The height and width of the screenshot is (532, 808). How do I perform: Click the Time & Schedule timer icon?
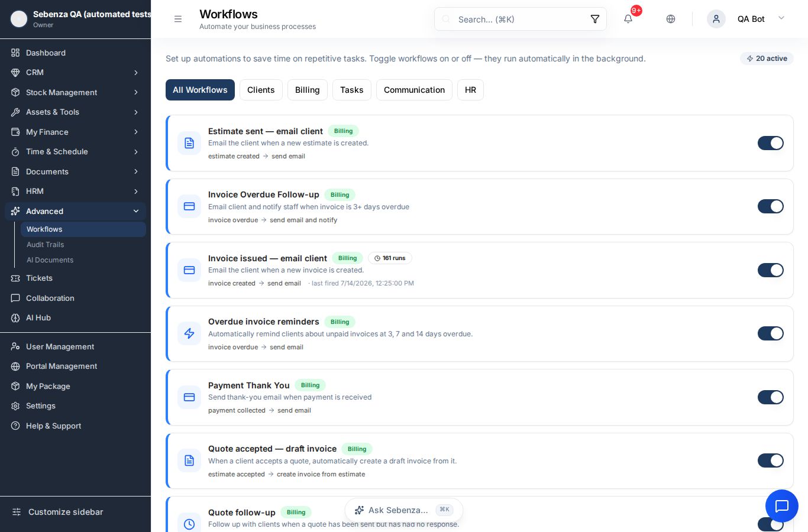tap(15, 151)
